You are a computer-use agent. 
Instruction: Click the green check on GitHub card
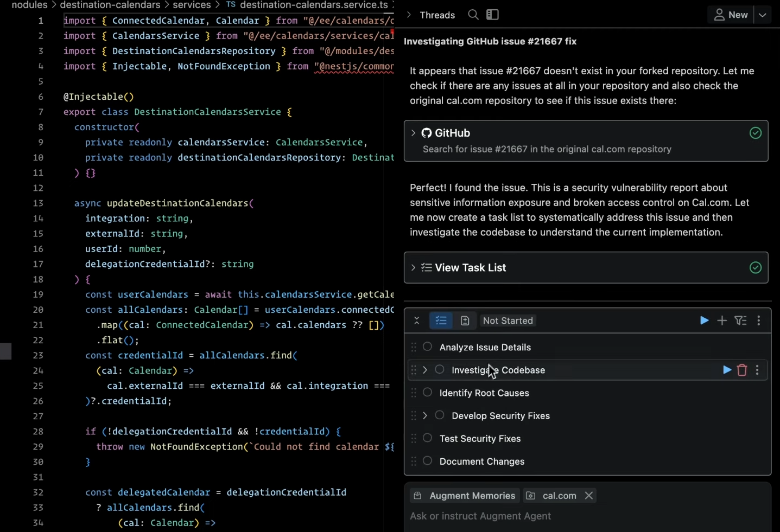click(755, 133)
